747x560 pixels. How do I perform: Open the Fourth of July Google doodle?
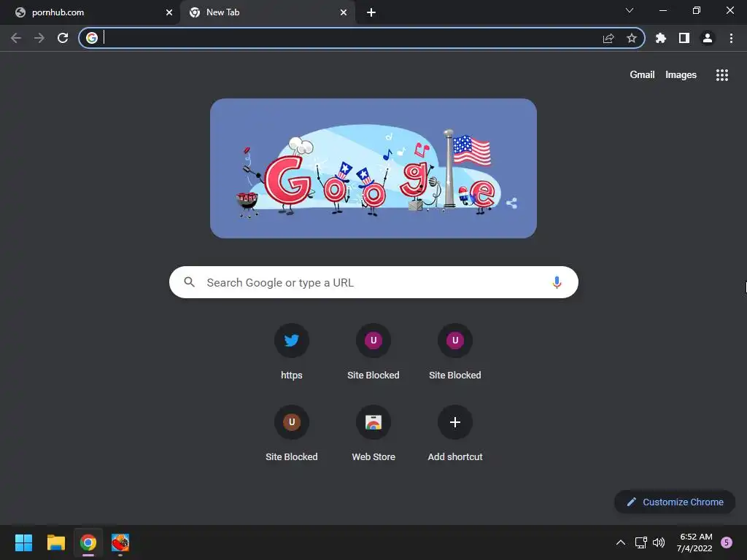[x=373, y=168]
